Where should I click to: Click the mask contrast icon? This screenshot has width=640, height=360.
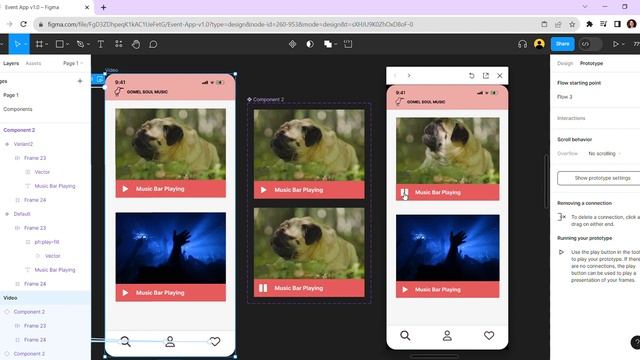(310, 44)
